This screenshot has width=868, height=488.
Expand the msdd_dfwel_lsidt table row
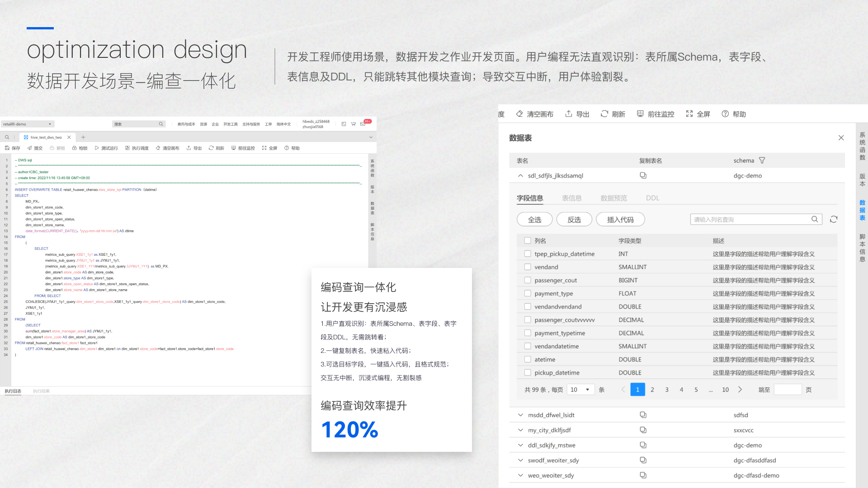coord(520,415)
